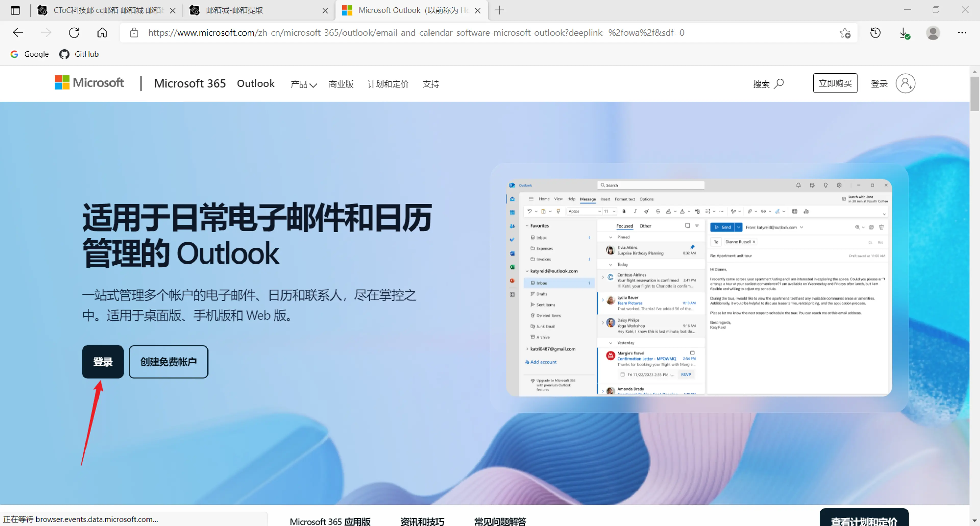Click the browser refresh icon
This screenshot has width=980, height=526.
[74, 33]
